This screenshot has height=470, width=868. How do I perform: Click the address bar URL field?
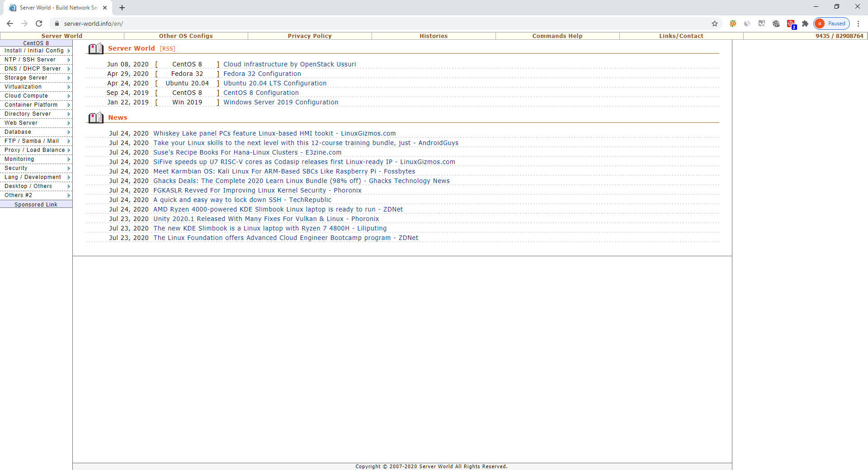pos(362,23)
